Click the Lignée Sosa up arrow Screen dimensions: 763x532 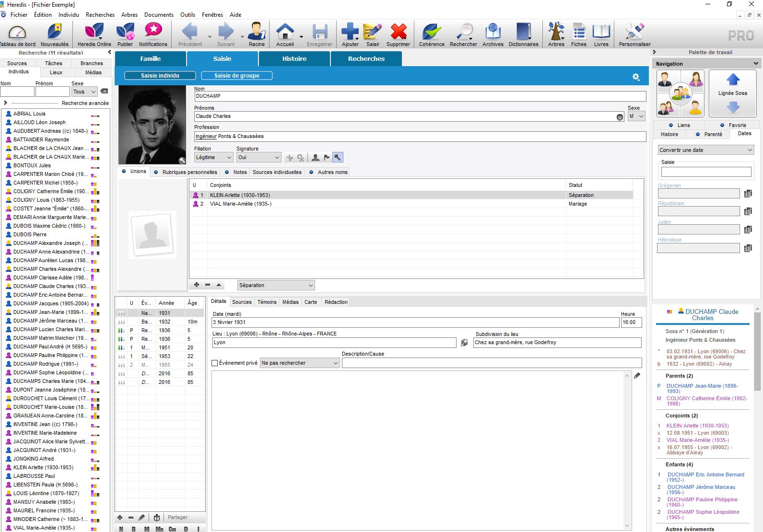pos(733,79)
